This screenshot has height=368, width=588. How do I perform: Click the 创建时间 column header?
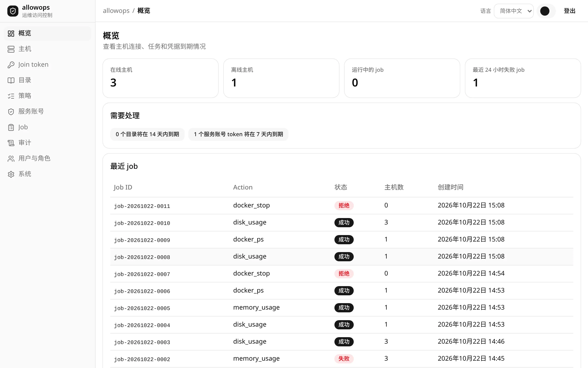(x=450, y=187)
